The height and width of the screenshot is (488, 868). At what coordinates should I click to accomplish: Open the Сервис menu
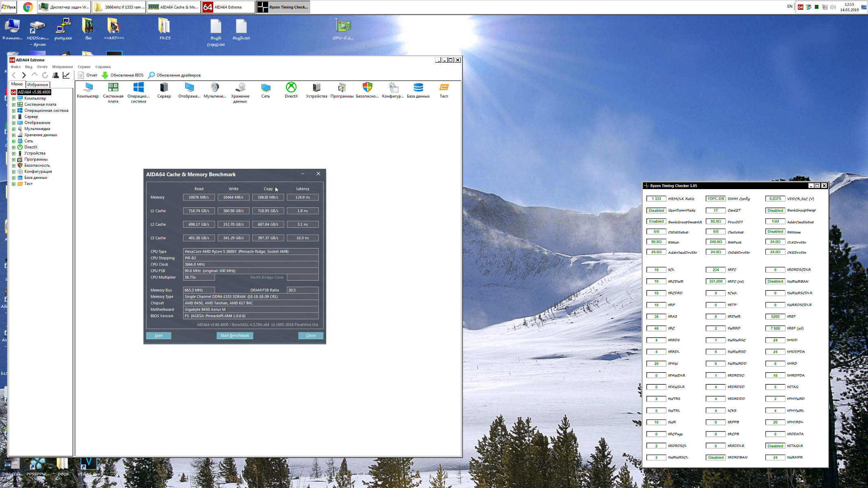[x=84, y=67]
